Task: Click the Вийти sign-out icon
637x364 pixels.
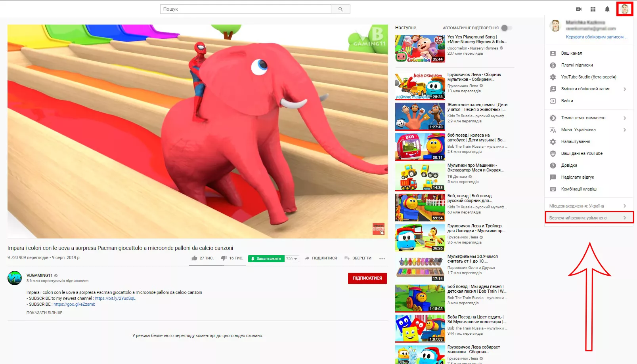Action: click(553, 101)
